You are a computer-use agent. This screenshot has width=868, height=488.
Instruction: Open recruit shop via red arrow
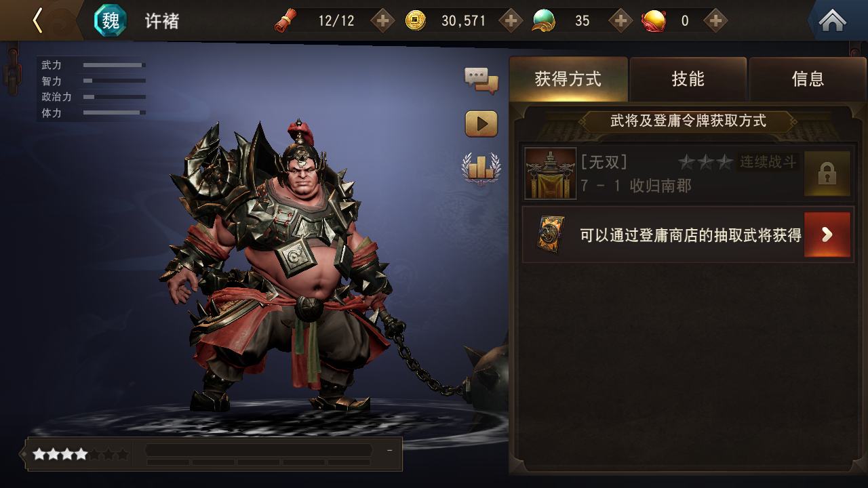click(827, 235)
